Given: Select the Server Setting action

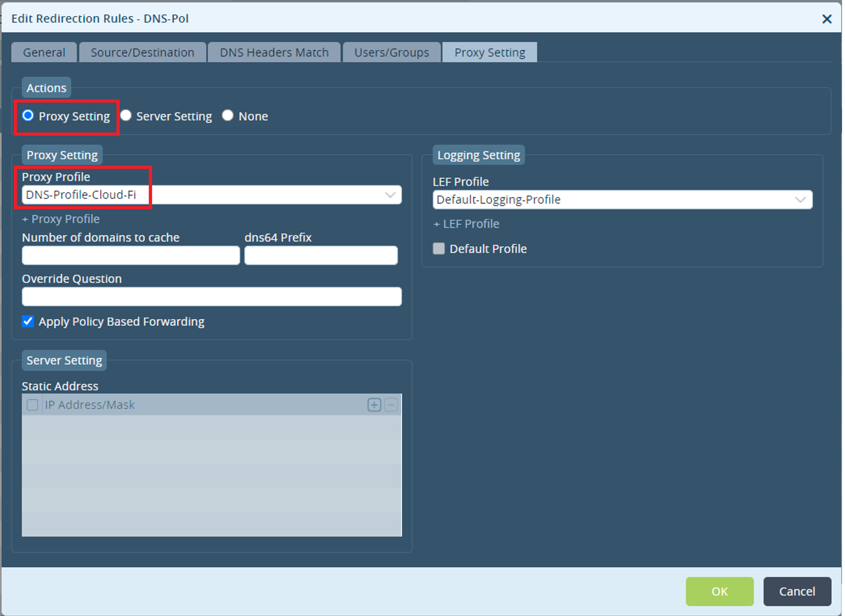Looking at the screenshot, I should (126, 115).
